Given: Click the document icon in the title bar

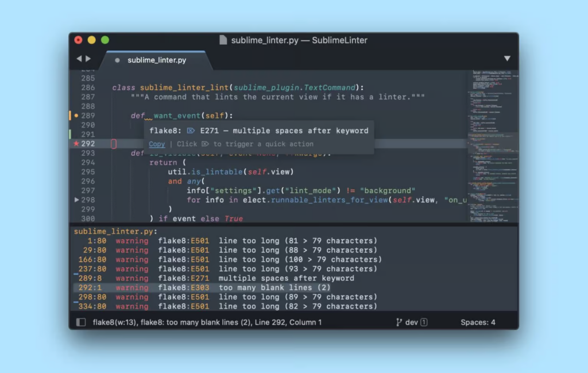Looking at the screenshot, I should coord(223,40).
